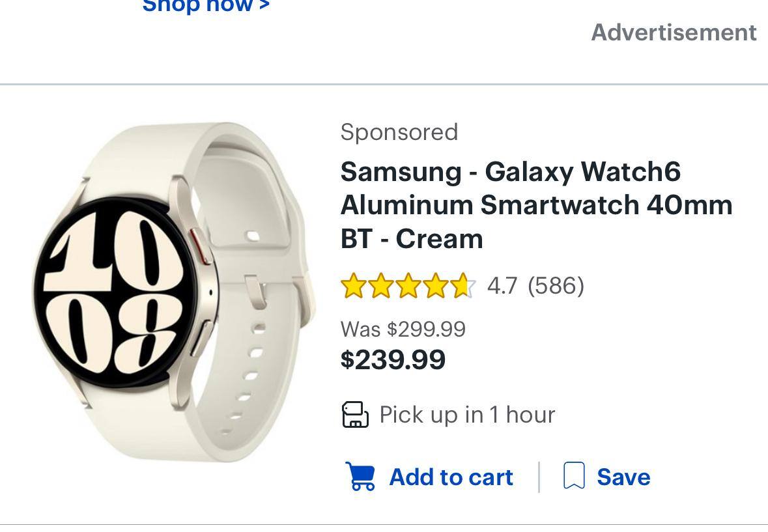Click the shopping cart icon

click(360, 477)
